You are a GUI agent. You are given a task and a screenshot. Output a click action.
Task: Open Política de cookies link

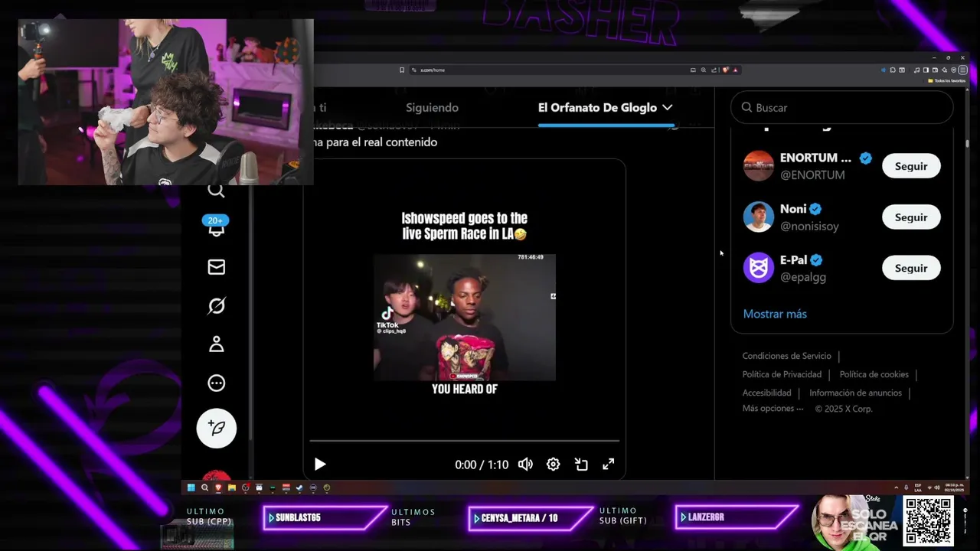pyautogui.click(x=874, y=374)
